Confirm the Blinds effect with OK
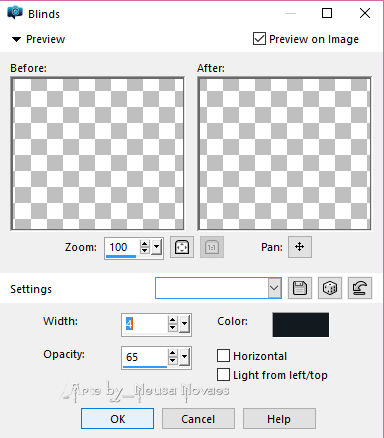Image resolution: width=384 pixels, height=438 pixels. tap(118, 419)
